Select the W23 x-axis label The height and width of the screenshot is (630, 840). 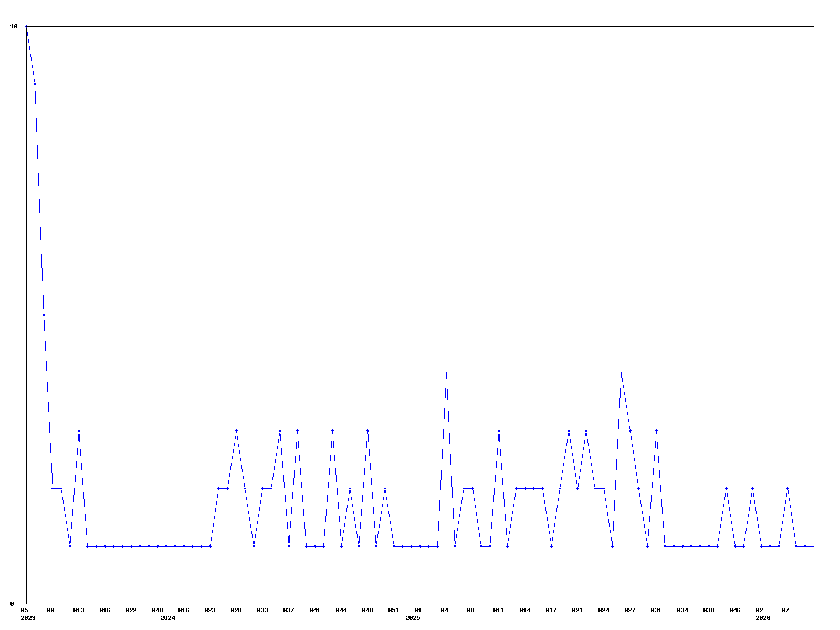pyautogui.click(x=210, y=610)
